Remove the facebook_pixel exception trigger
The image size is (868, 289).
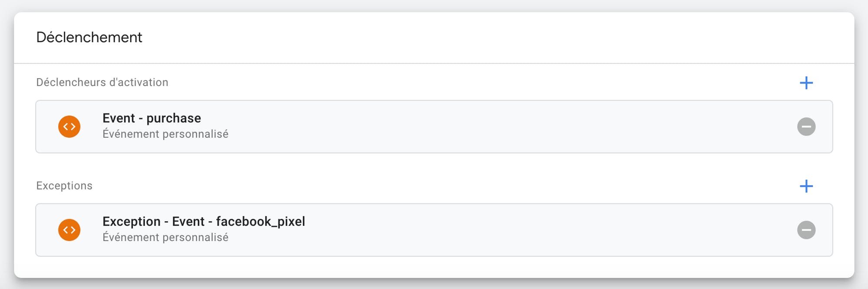point(806,230)
